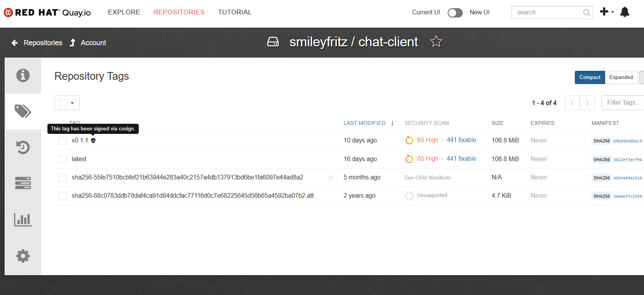This screenshot has width=644, height=295.
Task: Check the sha256-55fe7510 tag checkbox
Action: pos(63,178)
